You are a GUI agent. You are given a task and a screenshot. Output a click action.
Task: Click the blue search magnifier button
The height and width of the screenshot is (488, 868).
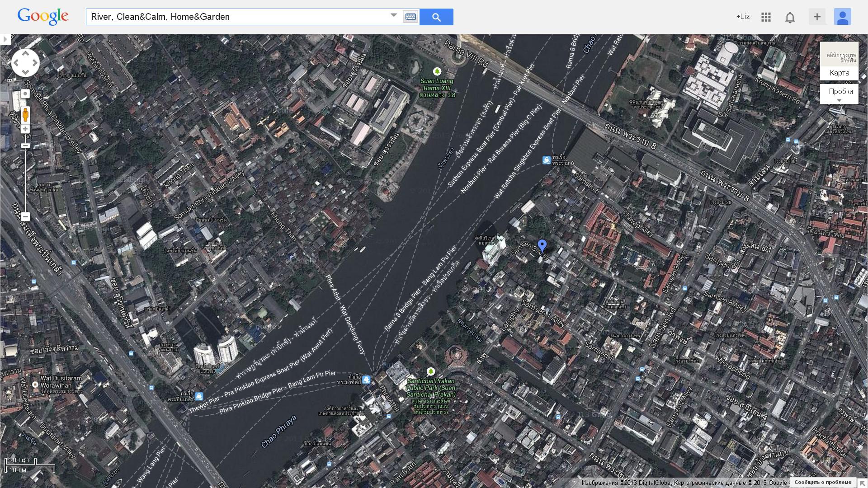pos(436,17)
